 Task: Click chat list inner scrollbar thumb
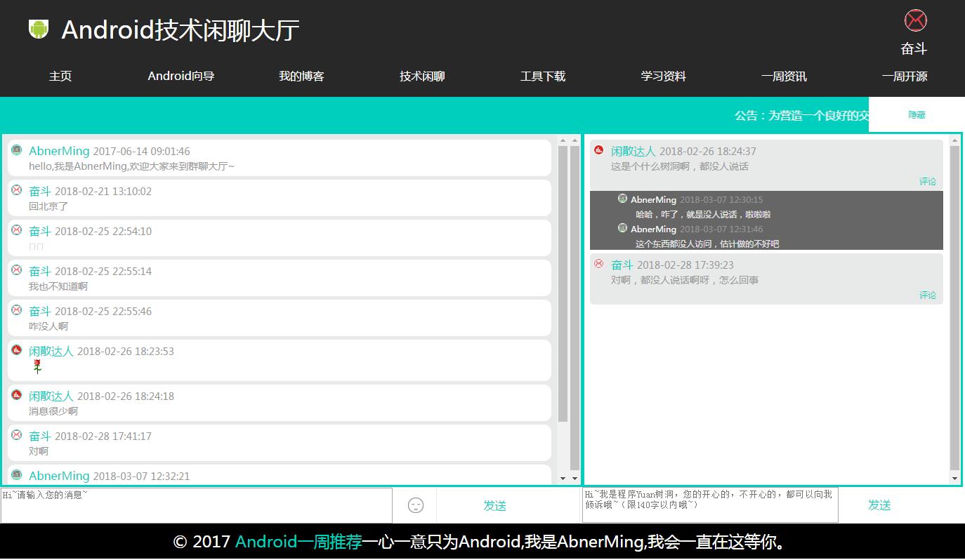pyautogui.click(x=563, y=284)
